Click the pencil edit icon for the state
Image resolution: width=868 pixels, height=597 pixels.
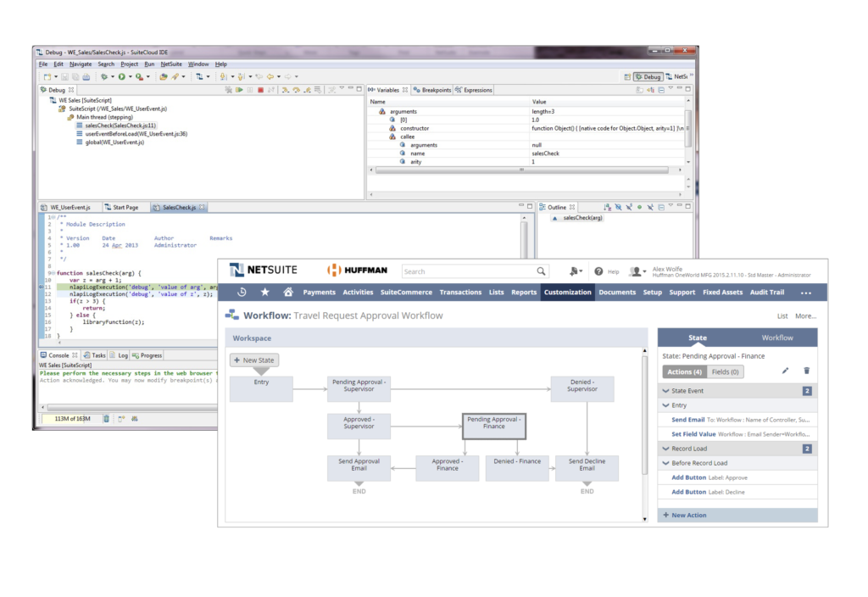[785, 371]
